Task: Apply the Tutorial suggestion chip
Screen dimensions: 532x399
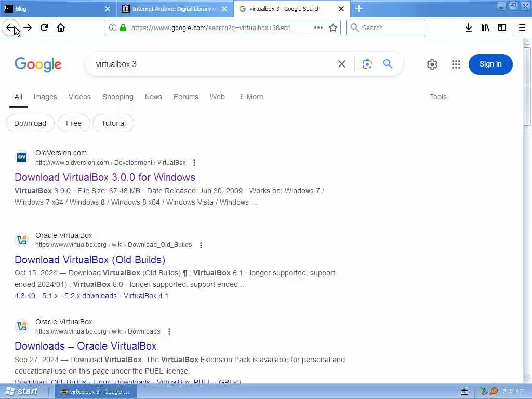Action: [x=113, y=123]
